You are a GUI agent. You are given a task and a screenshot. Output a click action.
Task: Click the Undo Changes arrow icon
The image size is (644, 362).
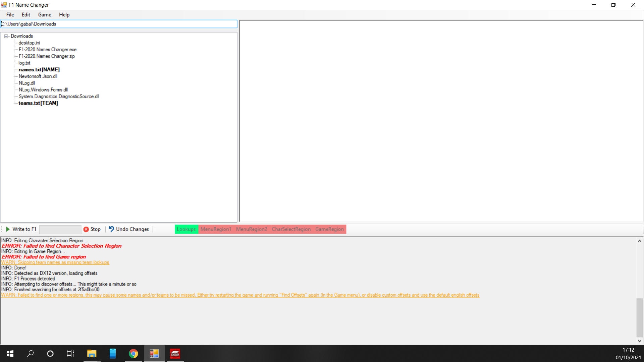(111, 229)
